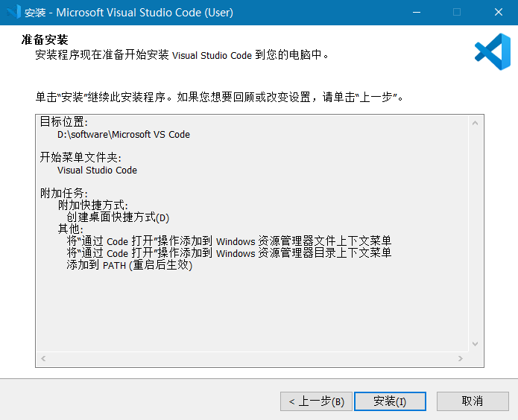Click the Visual Studio Code folder name line
518x420 pixels.
(97, 171)
